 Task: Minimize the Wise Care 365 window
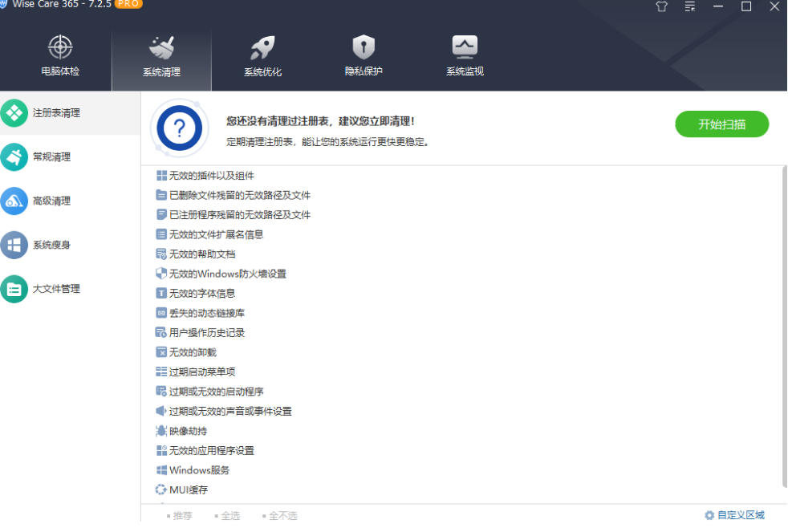tap(718, 6)
